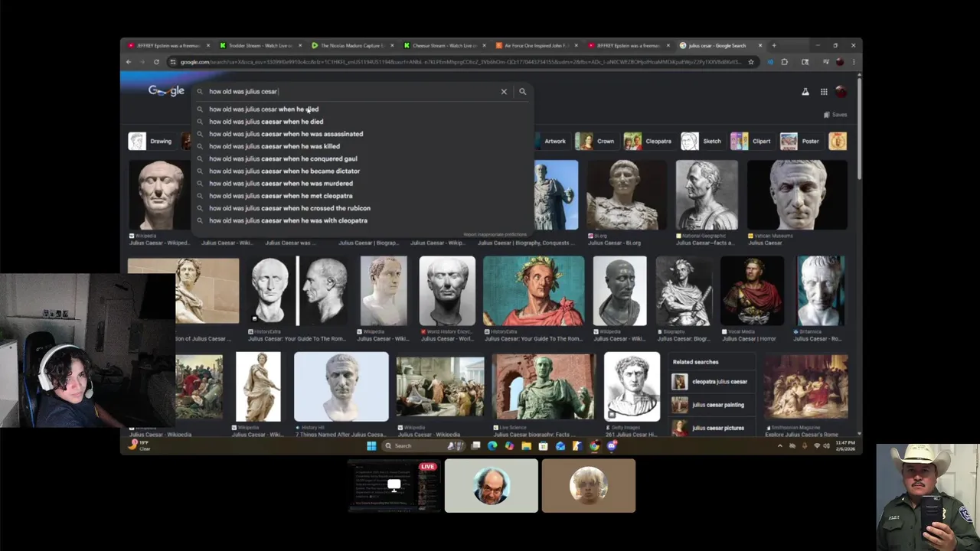Viewport: 980px width, 551px height.
Task: Open Saves in Google Images
Action: click(x=835, y=115)
